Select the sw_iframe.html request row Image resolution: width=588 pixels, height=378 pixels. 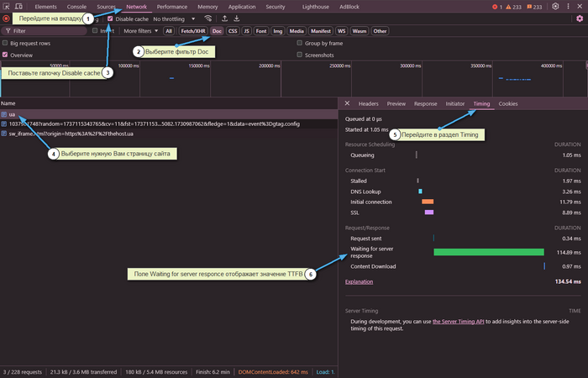[169, 134]
